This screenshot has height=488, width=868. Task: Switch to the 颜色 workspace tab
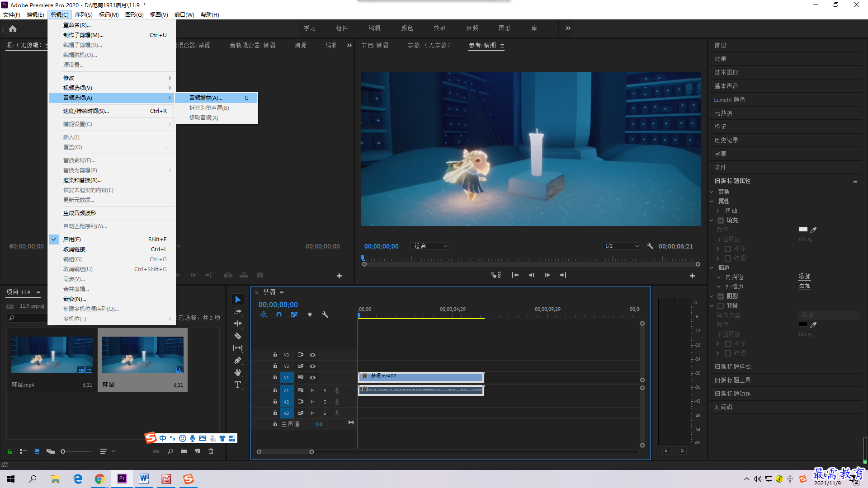[x=407, y=28]
